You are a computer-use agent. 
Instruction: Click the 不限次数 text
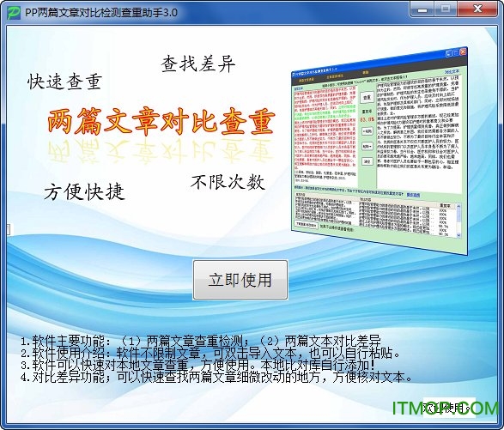(228, 182)
